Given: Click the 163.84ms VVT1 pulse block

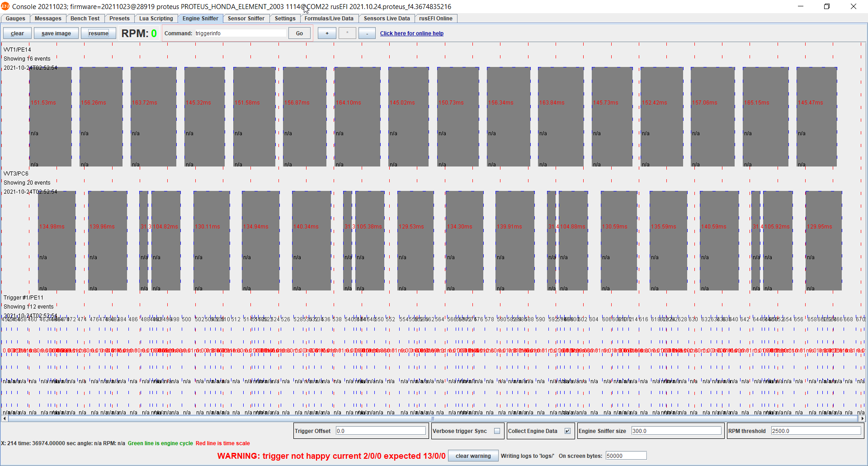Looking at the screenshot, I should (x=561, y=117).
